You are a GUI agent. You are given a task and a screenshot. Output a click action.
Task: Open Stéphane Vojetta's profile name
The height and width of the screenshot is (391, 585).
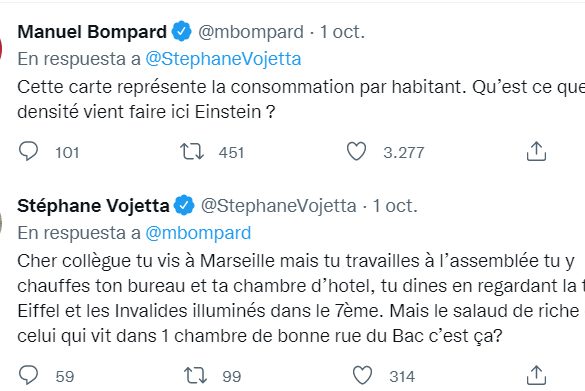point(93,206)
